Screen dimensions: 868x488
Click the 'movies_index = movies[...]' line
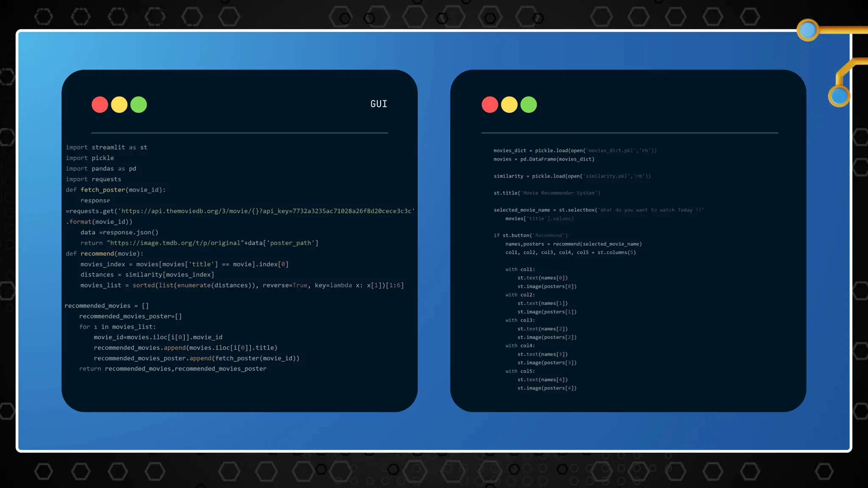tap(184, 264)
